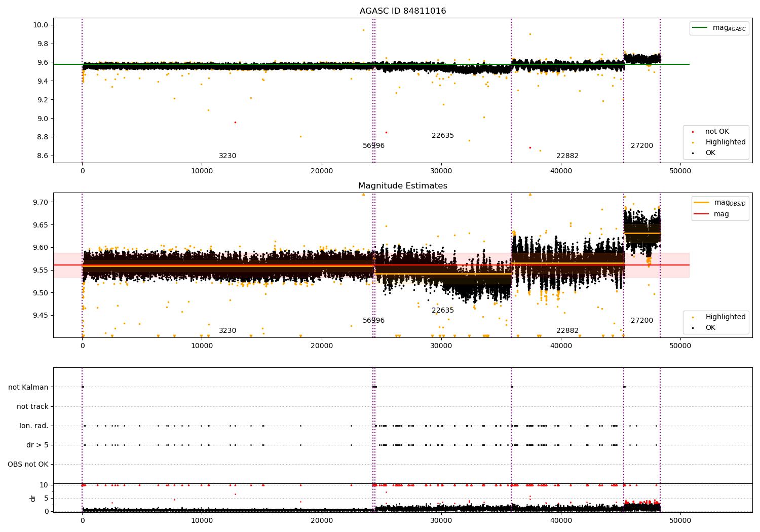The image size is (760, 532).
Task: Click 'not OK' in the top plot legend
Action: point(717,132)
